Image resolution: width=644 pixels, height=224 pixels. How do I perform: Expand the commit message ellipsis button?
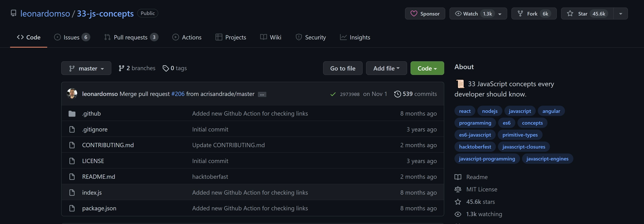[x=262, y=94]
